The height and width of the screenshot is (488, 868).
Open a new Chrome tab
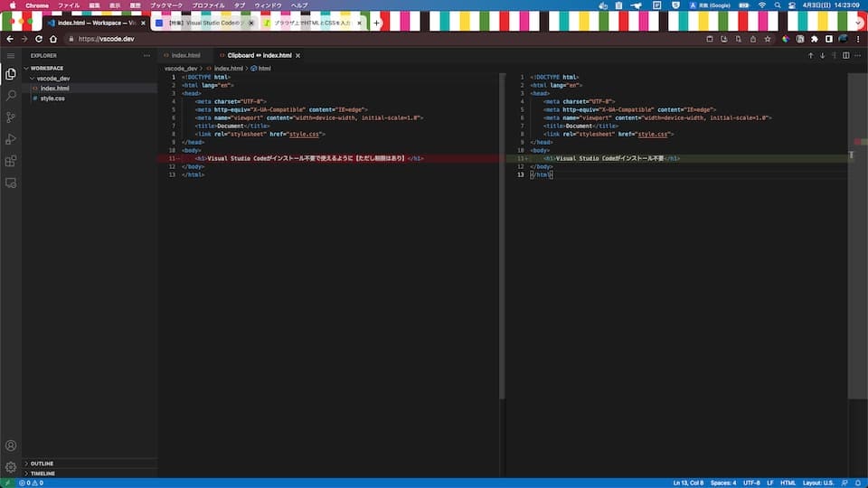(x=376, y=23)
